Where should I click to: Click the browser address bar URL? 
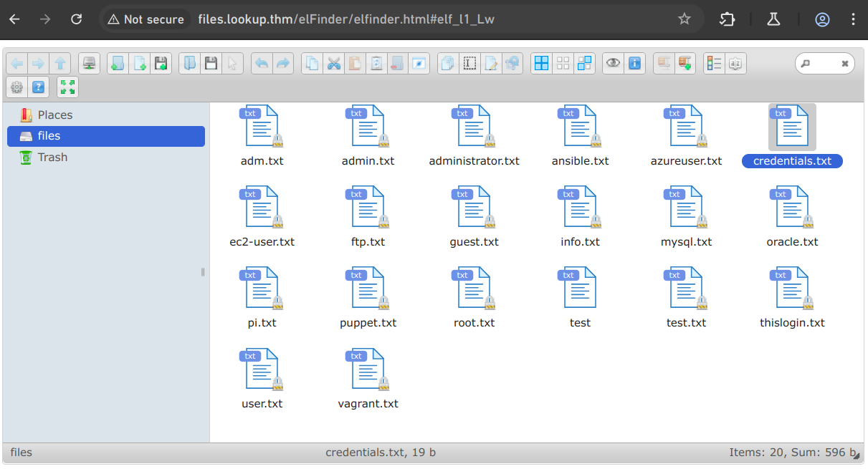(346, 19)
